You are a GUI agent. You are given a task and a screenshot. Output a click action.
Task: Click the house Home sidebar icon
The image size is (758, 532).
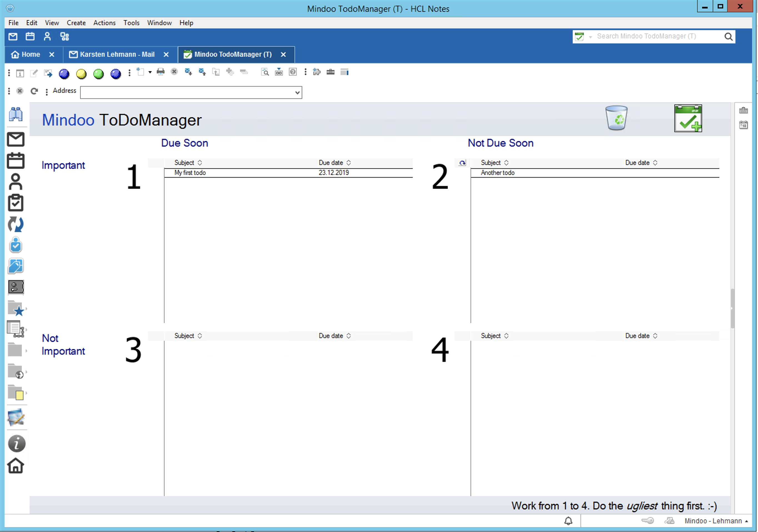pos(16,466)
